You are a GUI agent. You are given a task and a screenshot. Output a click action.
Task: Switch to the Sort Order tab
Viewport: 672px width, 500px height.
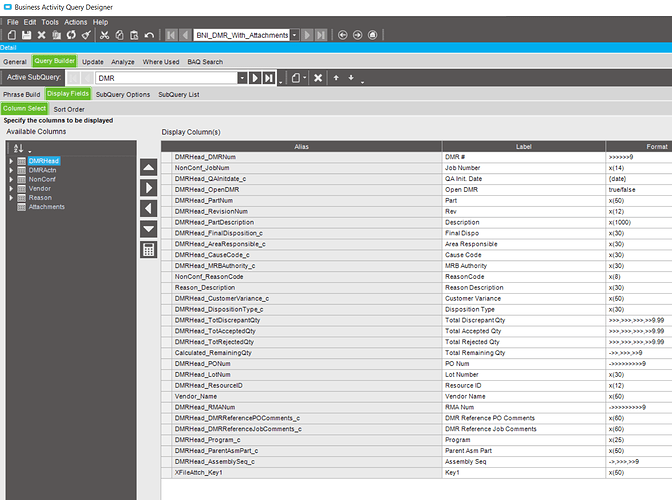click(x=69, y=109)
